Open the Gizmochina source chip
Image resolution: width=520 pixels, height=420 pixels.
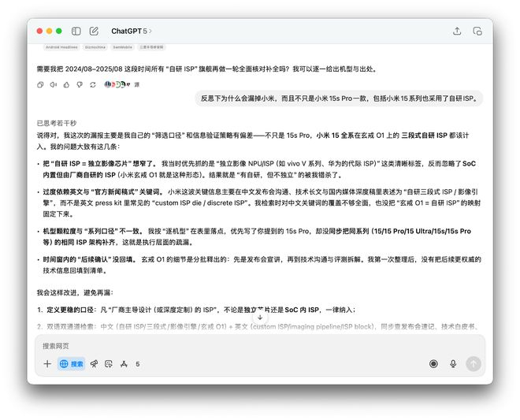95,47
